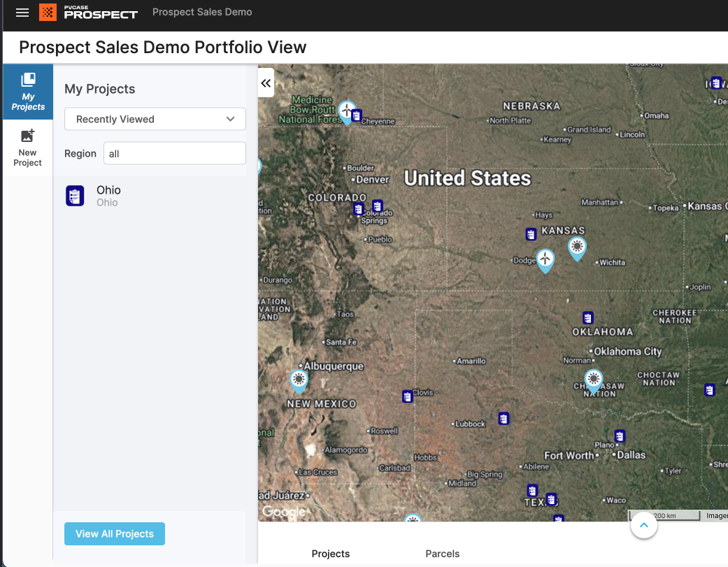Open the hamburger menu

coord(22,13)
